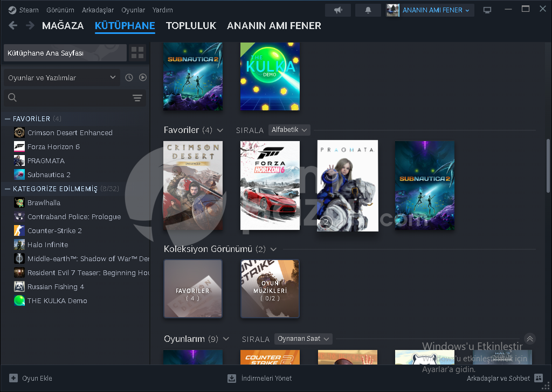Open the Crimson Desert cover in Favoriler
Image resolution: width=552 pixels, height=392 pixels.
coord(193,186)
